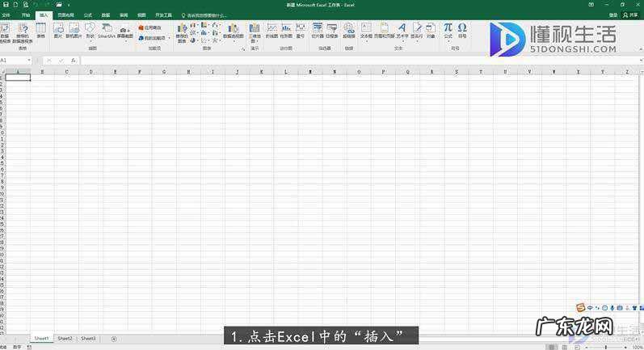Open the WordArt (艺术字) gallery
Viewport: 644px width, 350px height.
click(x=402, y=32)
